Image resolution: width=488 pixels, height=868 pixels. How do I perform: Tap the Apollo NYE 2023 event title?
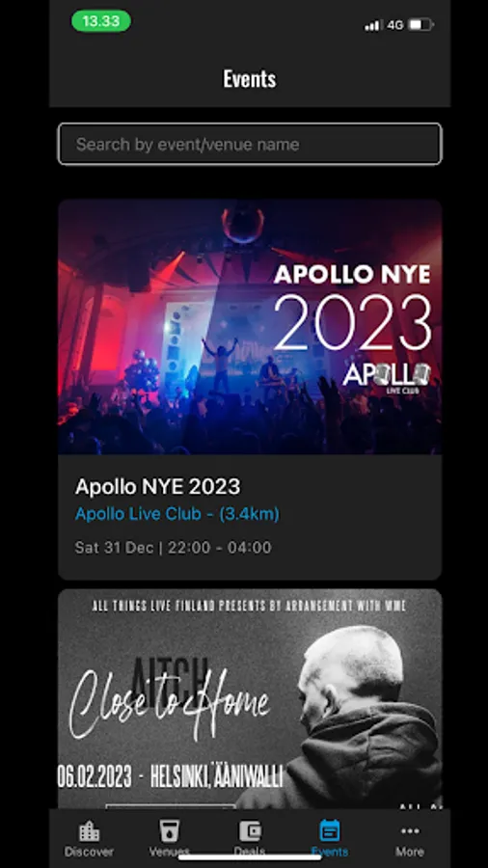158,487
